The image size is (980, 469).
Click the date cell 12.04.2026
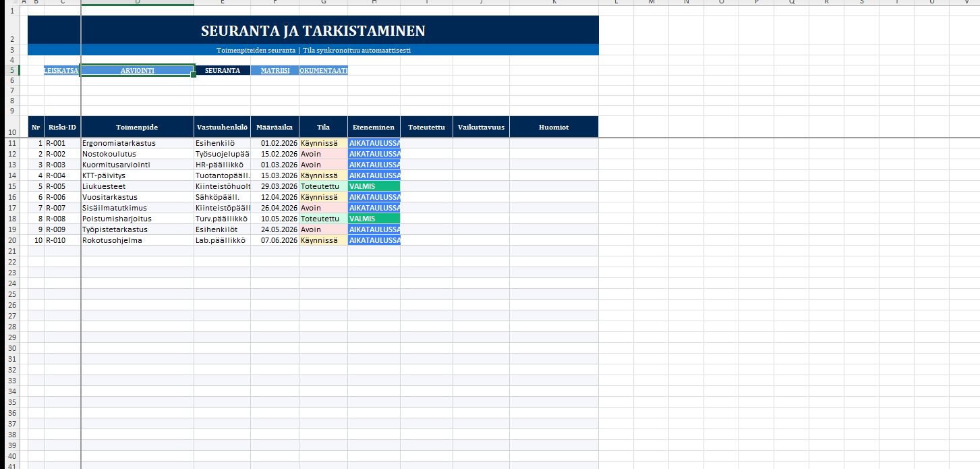pos(275,197)
